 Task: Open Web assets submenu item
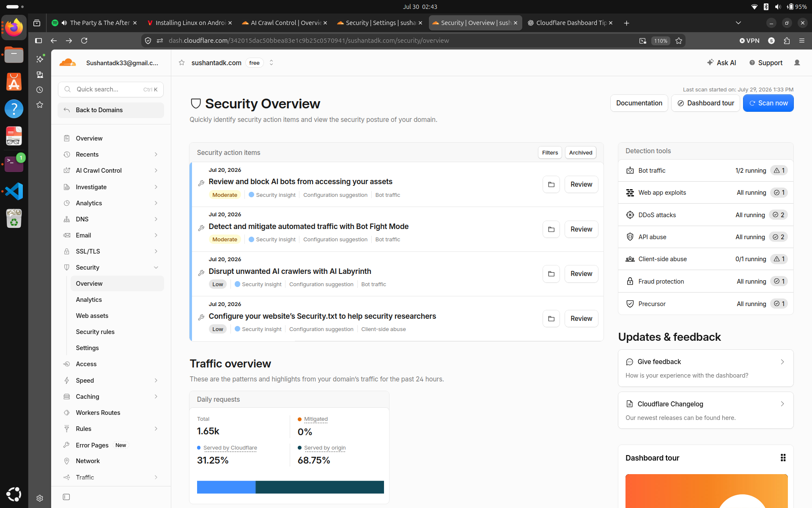pyautogui.click(x=117, y=316)
